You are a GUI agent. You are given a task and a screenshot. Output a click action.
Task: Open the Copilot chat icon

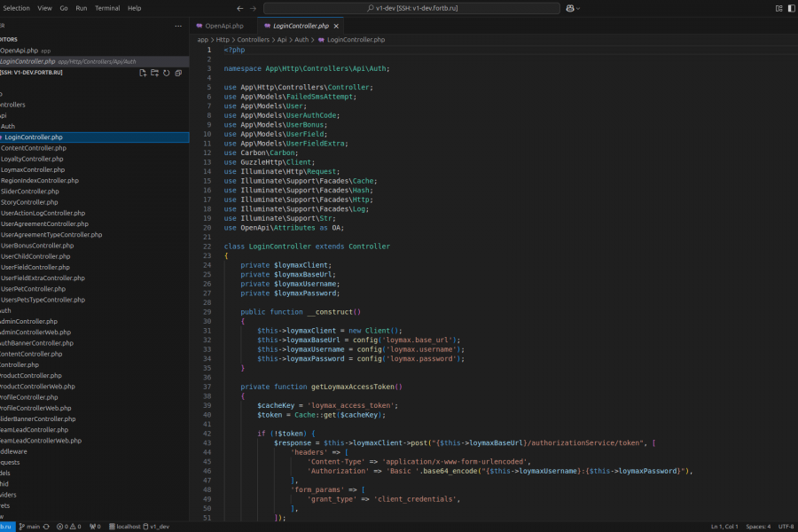[x=568, y=8]
